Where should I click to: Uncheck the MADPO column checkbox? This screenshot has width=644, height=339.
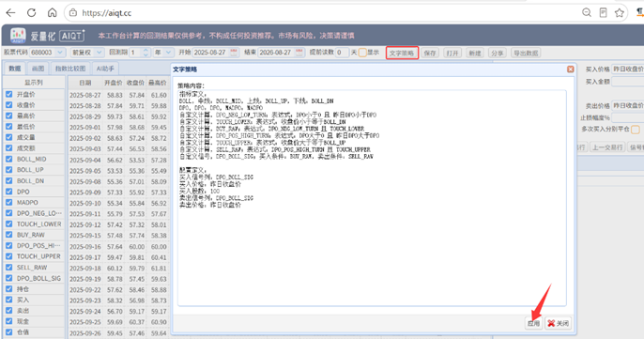[9, 202]
